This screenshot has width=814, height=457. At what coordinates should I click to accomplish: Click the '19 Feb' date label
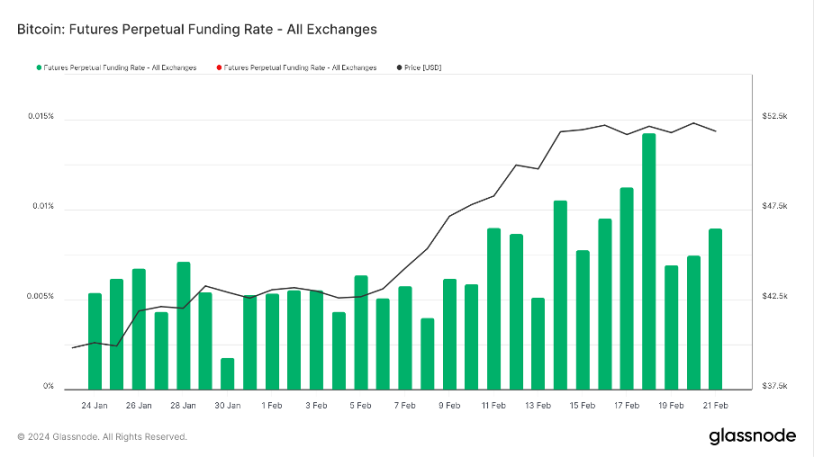point(671,406)
